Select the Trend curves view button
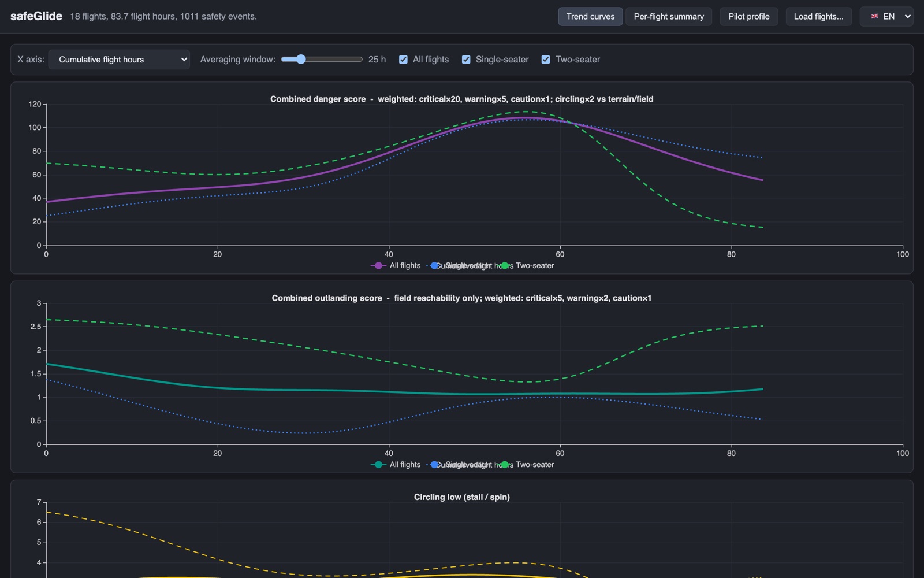Screen dimensions: 924x578 click(x=590, y=16)
